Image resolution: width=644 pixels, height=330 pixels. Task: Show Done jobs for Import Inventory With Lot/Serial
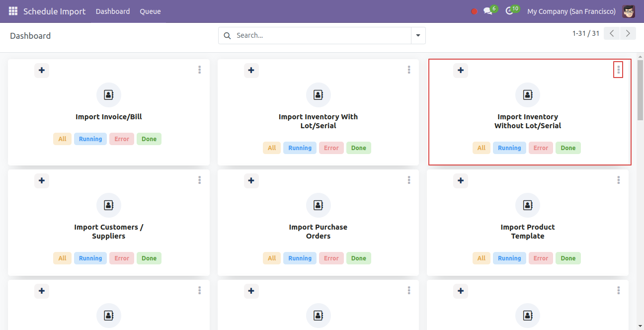[x=359, y=148]
